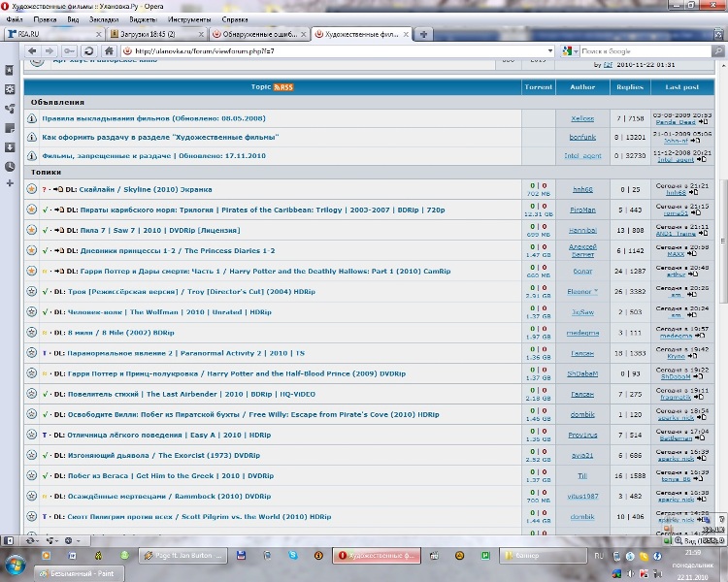The height and width of the screenshot is (582, 728).
Task: Open the Opera Unite sidebar panel
Action: (9, 109)
